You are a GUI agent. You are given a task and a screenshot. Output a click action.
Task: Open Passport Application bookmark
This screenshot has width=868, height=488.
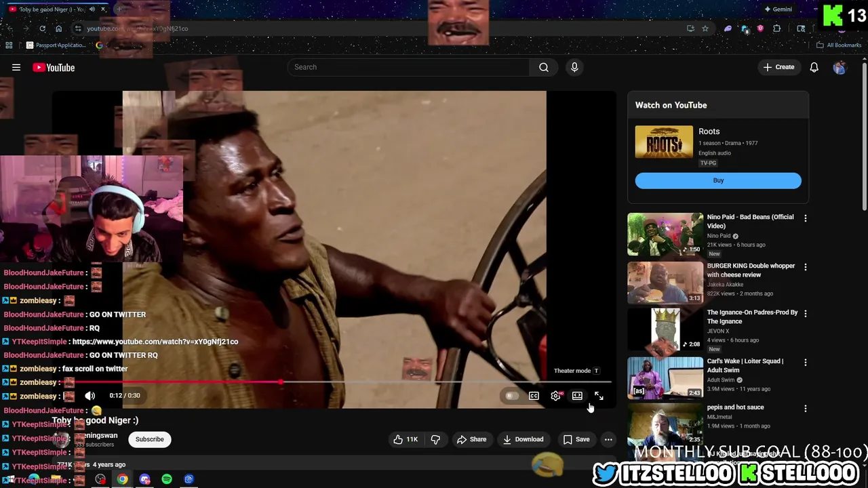tap(56, 45)
